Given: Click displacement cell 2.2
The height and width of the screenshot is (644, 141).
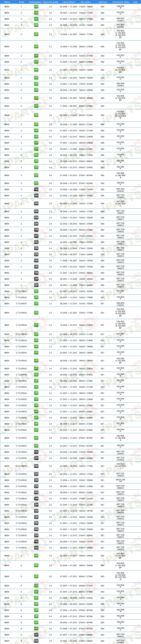Looking at the screenshot, I should click(50, 19).
